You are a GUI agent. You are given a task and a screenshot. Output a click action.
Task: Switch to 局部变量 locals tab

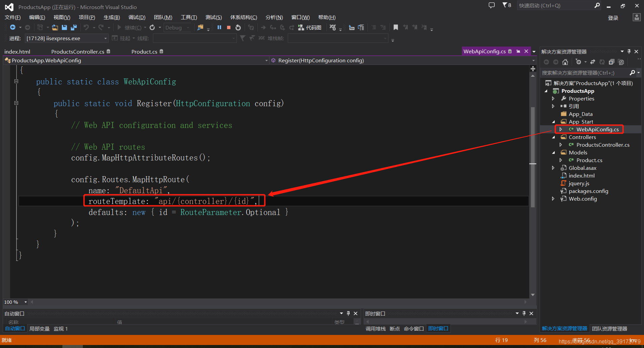click(x=40, y=329)
